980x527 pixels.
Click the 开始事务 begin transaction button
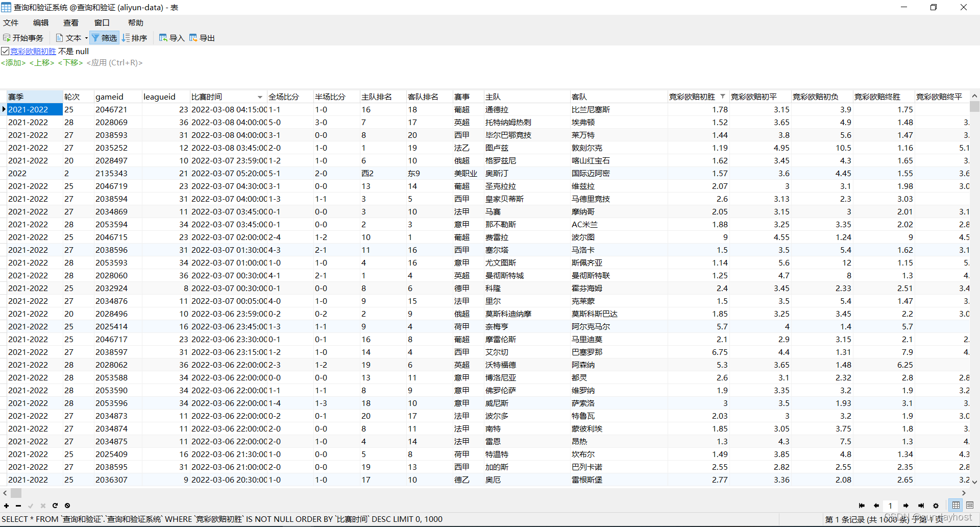tap(23, 38)
